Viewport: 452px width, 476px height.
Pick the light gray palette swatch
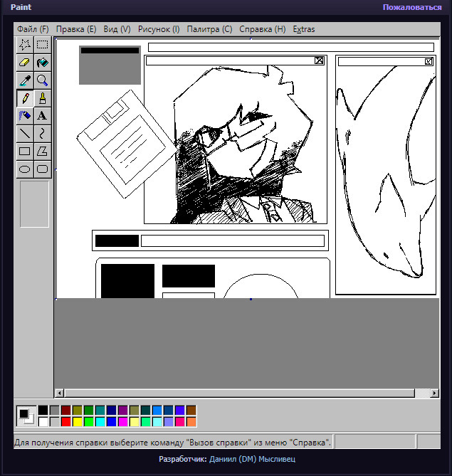[54, 422]
